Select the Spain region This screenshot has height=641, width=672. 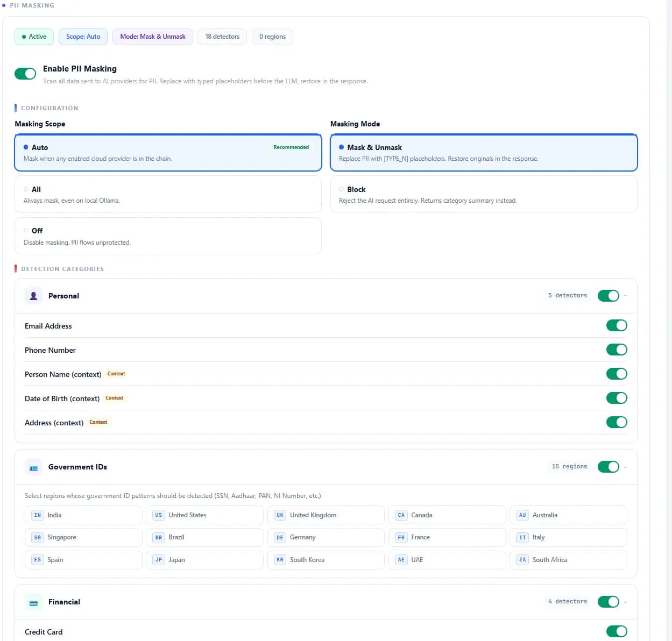pyautogui.click(x=83, y=560)
